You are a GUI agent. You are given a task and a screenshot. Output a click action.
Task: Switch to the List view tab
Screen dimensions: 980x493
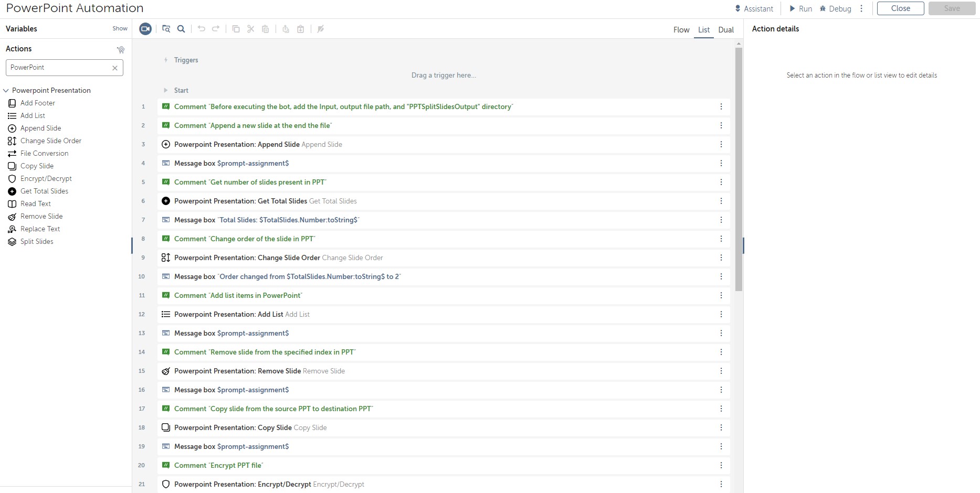(704, 30)
